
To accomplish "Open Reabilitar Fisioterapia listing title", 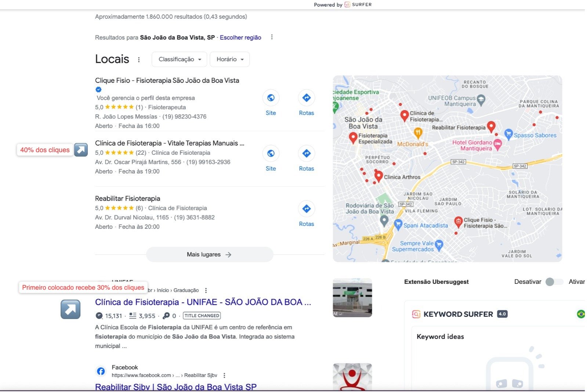I will pyautogui.click(x=127, y=198).
